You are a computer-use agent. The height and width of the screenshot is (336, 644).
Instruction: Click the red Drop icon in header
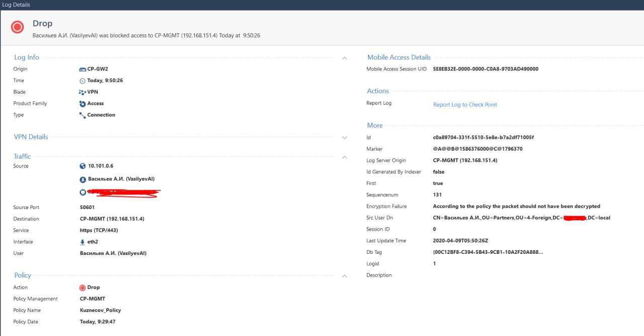pos(18,27)
